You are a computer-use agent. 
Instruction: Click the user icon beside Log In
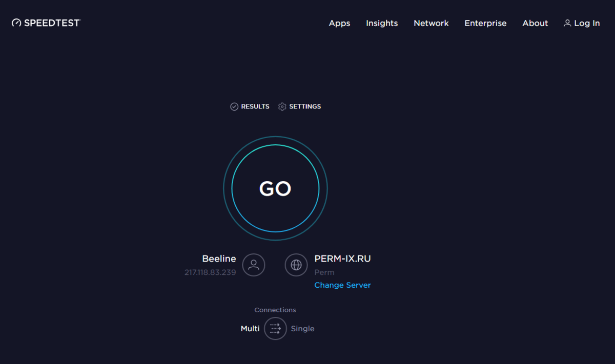coord(567,23)
